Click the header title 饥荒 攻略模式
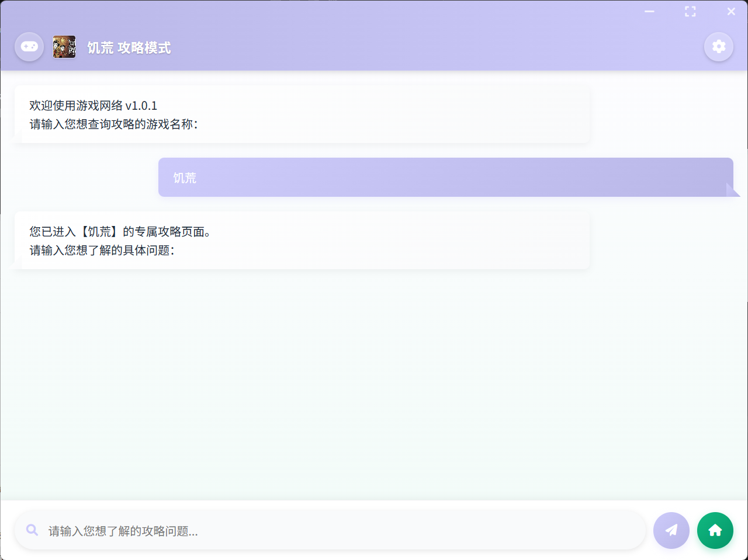 (129, 48)
